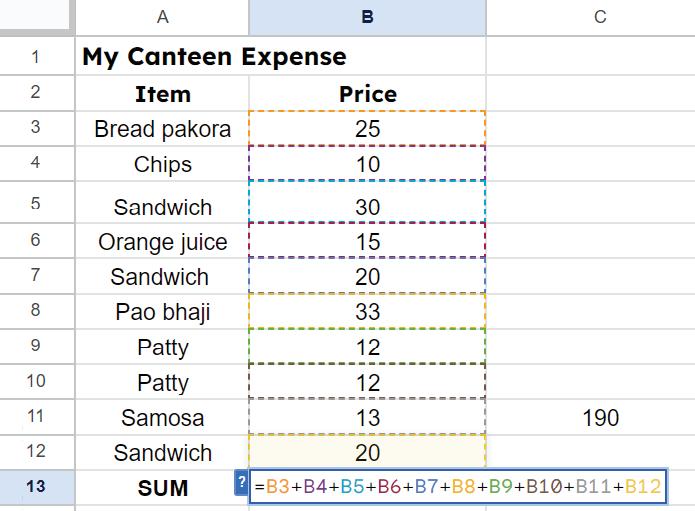Select the price cell containing 25
This screenshot has width=695, height=511.
[x=367, y=129]
